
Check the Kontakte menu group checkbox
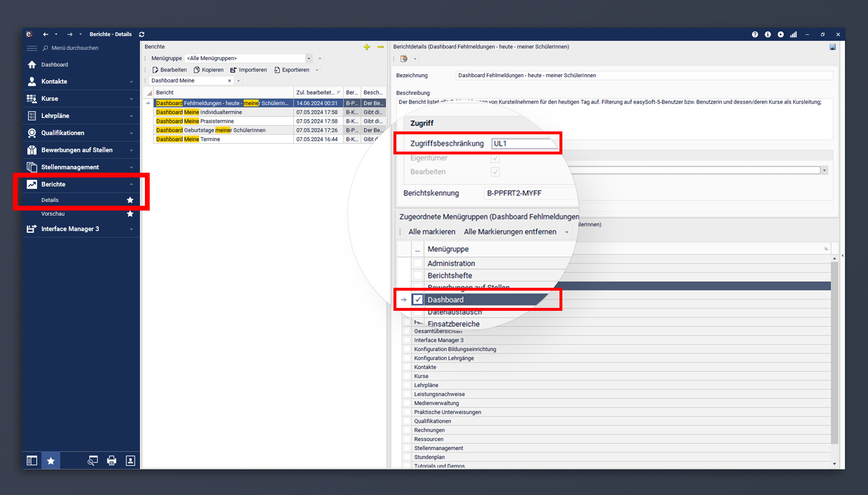pyautogui.click(x=407, y=367)
